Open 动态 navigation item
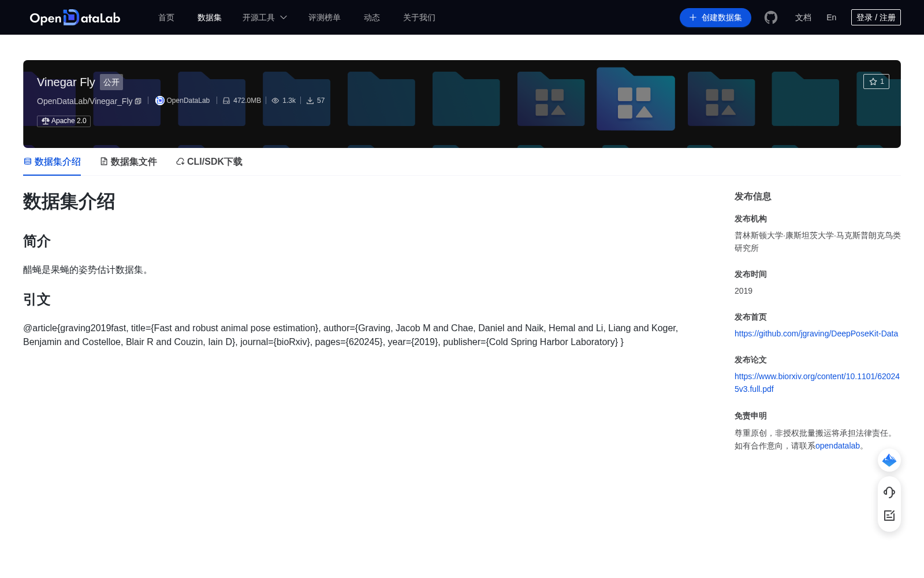The height and width of the screenshot is (578, 924). [372, 17]
